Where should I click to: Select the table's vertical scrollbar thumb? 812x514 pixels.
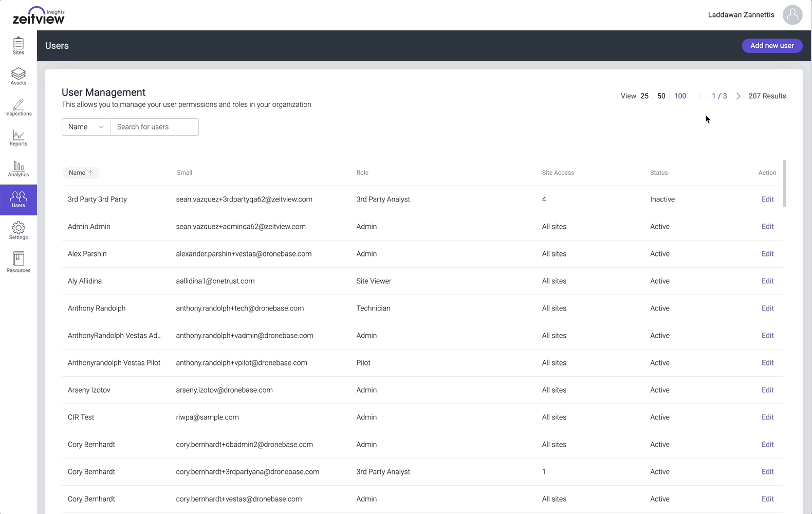(785, 183)
